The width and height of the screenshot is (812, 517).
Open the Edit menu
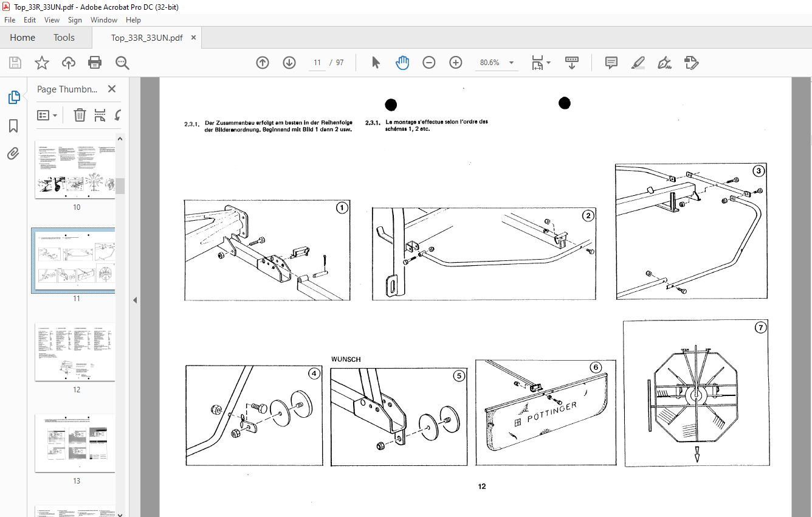30,20
